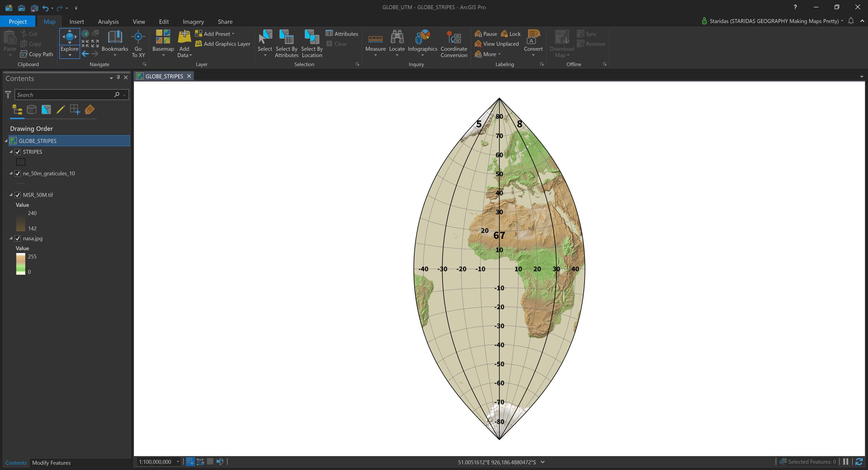This screenshot has height=470, width=868.
Task: Open the map scale dropdown
Action: pyautogui.click(x=178, y=462)
